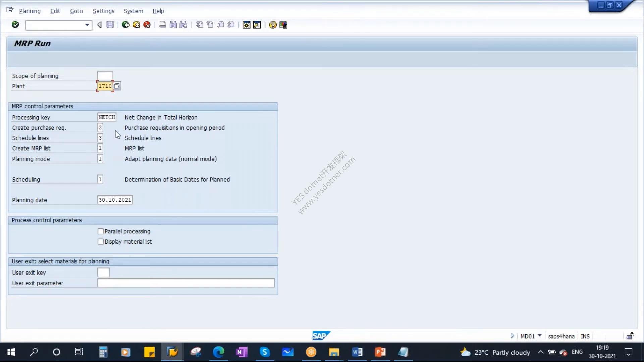
Task: Click the Scope of planning field
Action: pos(105,76)
